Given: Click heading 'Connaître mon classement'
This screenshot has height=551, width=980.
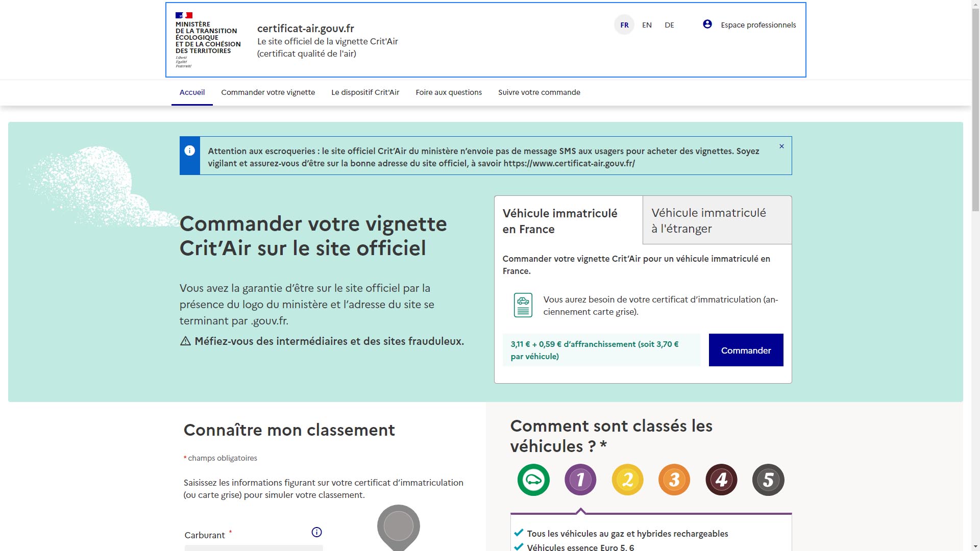Looking at the screenshot, I should tap(289, 430).
